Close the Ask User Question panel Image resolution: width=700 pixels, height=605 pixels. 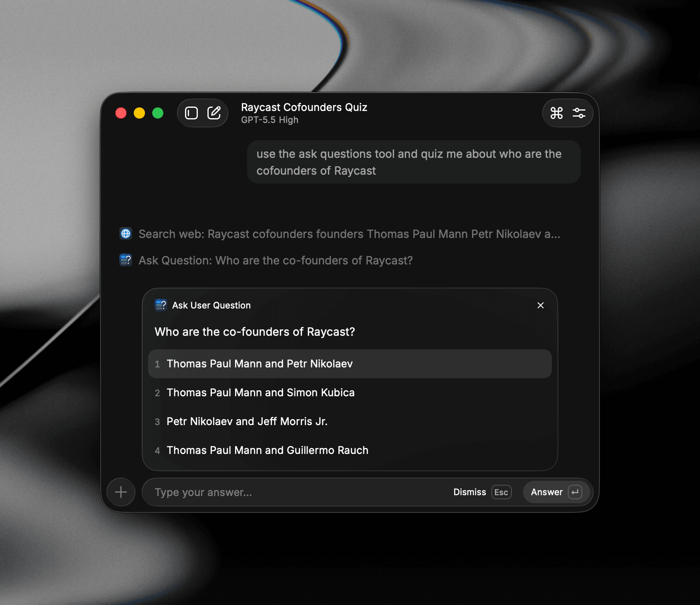click(541, 305)
